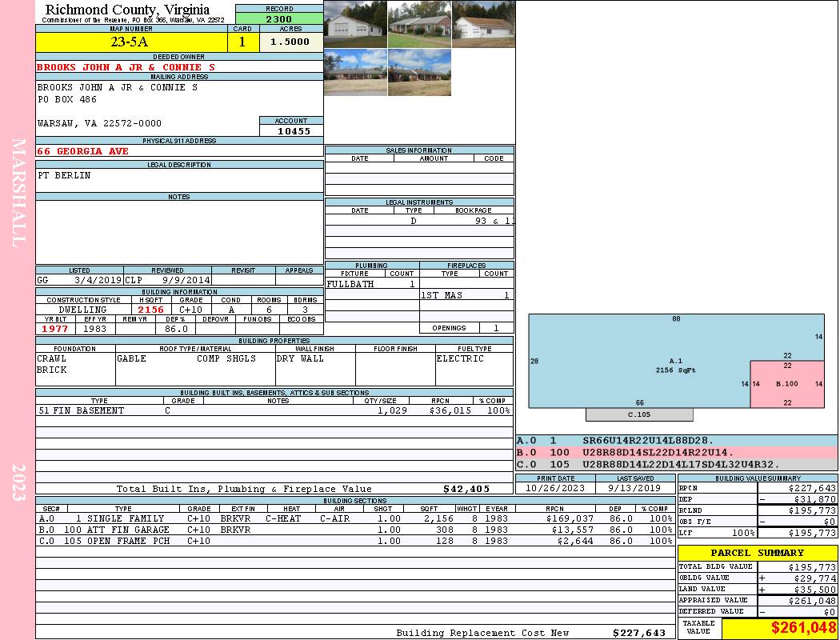Viewport: 840px width, 640px height.
Task: Click the 51 FIN BASEMENT built-in row
Action: click(274, 410)
